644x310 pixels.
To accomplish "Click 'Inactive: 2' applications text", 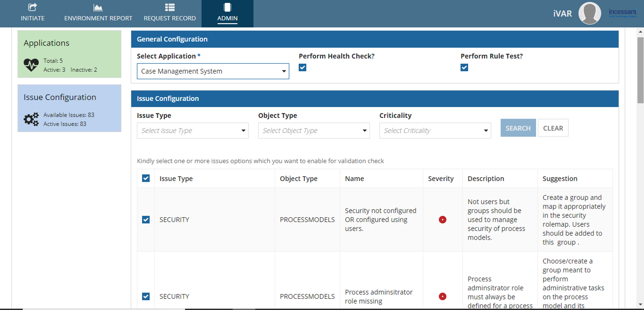I will click(x=84, y=70).
